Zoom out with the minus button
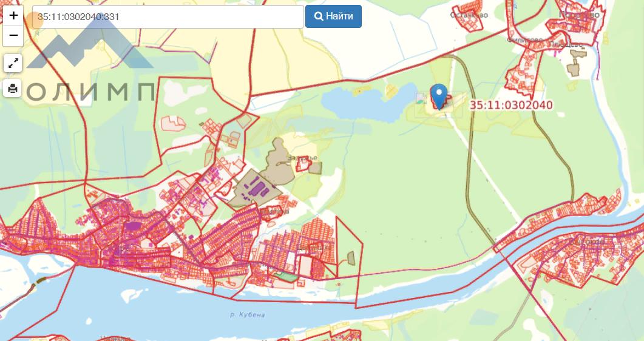644x341 pixels. pos(13,36)
